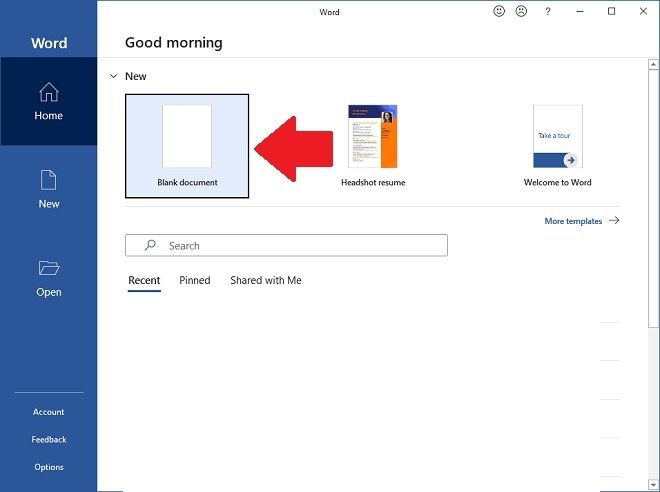Open the Home section in sidebar

coord(48,101)
